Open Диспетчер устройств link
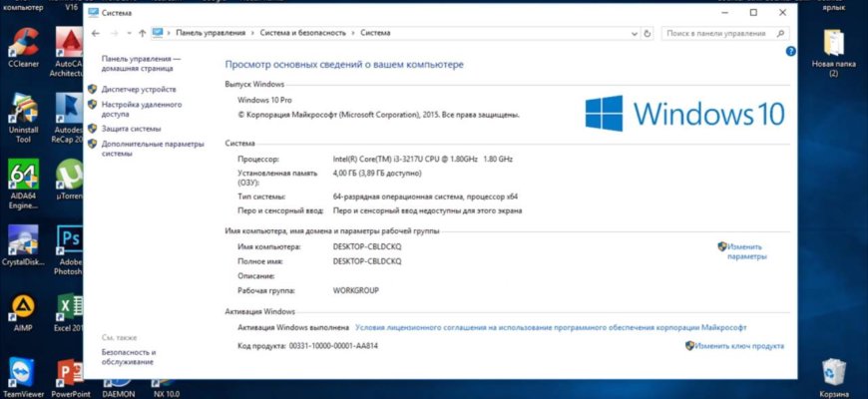The image size is (868, 399). point(139,89)
